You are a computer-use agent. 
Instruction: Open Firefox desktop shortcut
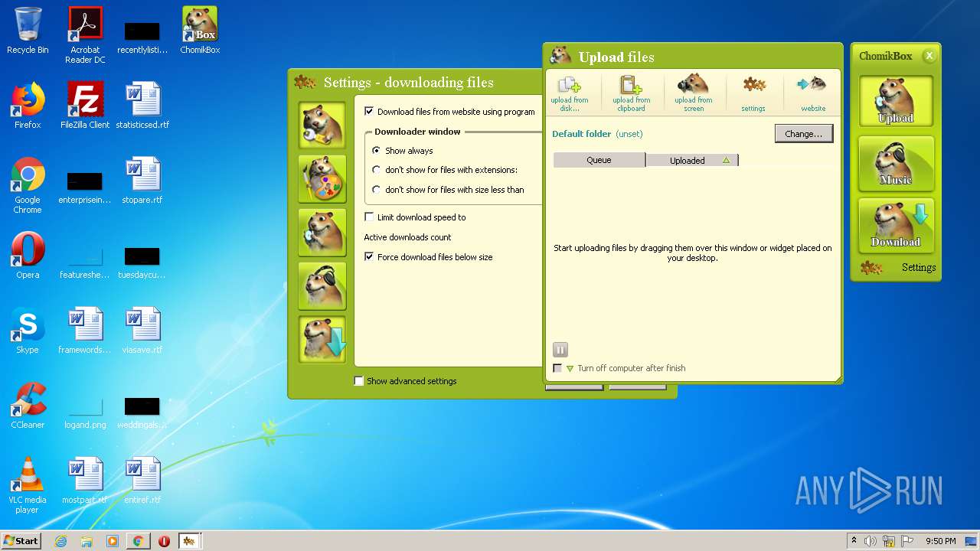click(28, 106)
